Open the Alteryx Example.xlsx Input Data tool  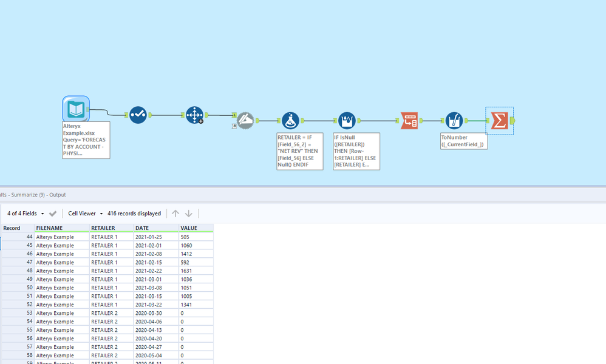(75, 108)
